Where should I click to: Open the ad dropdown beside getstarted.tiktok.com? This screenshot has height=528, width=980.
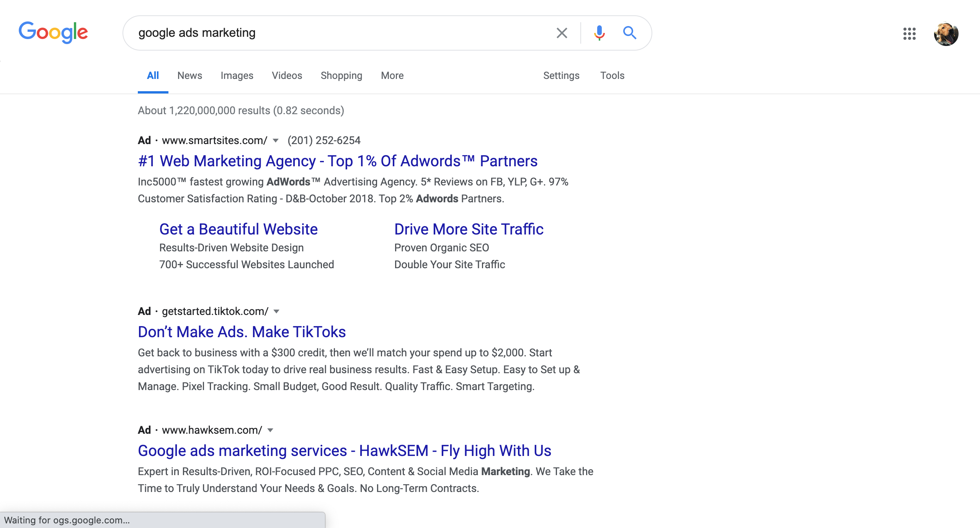pos(277,312)
